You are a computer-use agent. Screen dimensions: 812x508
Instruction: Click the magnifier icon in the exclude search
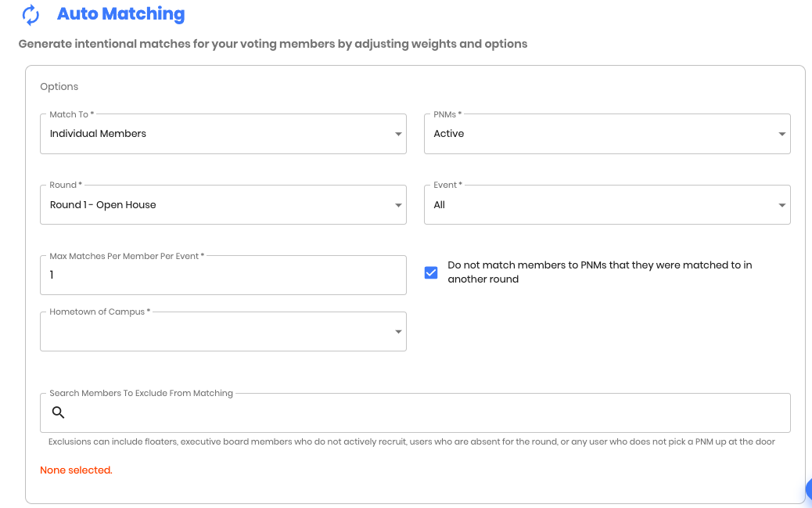[58, 413]
